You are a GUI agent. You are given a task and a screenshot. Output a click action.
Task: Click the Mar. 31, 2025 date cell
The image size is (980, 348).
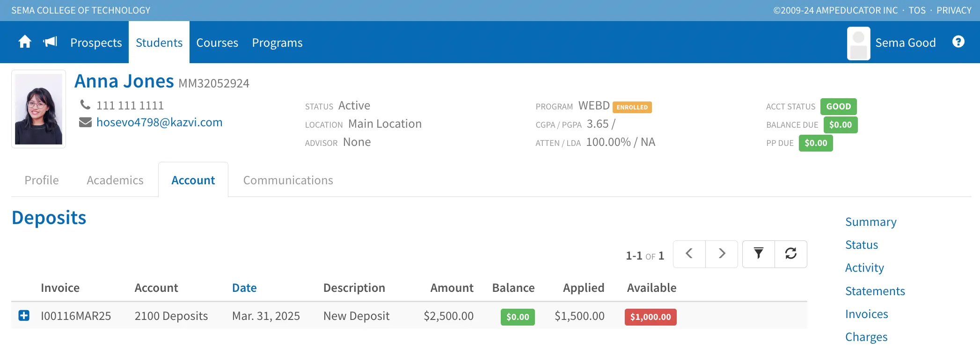tap(266, 316)
